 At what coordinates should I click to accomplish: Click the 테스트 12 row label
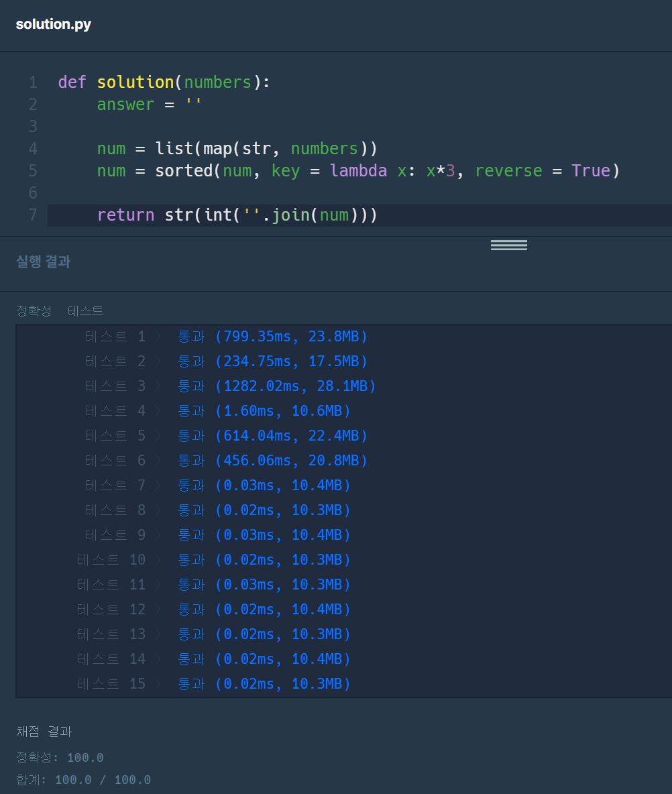click(x=111, y=609)
